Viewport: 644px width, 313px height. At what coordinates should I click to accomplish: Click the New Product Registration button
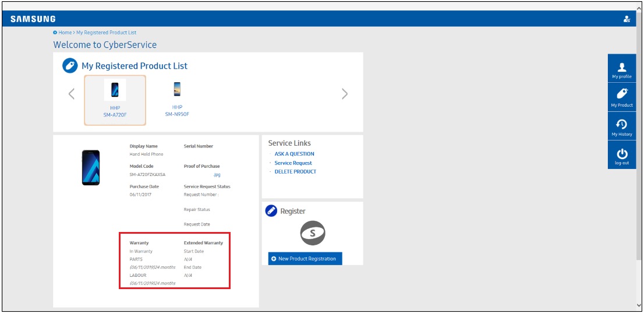[305, 259]
